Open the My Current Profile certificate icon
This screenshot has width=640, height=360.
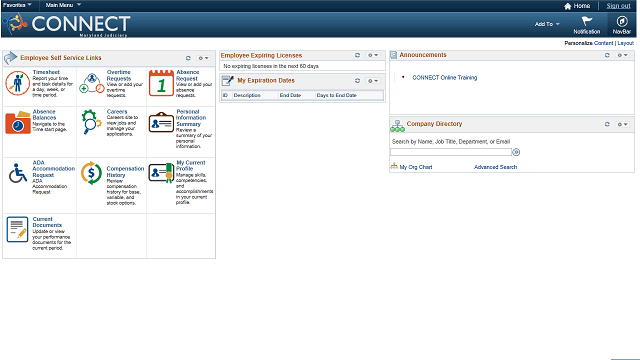pos(161,173)
